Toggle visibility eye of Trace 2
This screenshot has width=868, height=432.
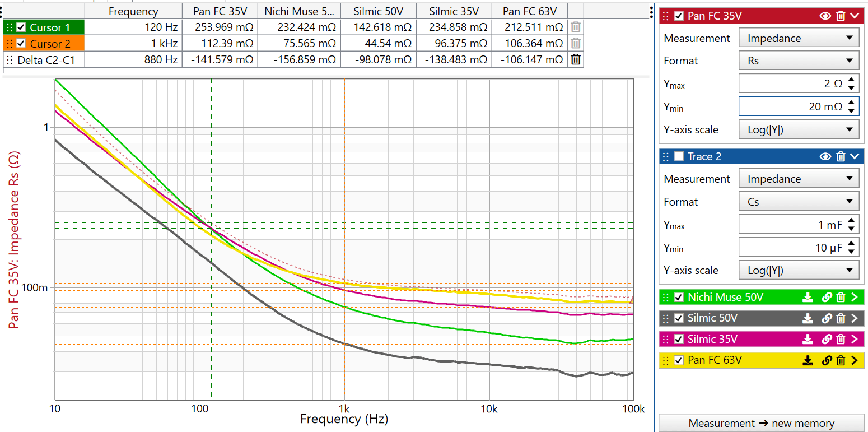coord(825,156)
